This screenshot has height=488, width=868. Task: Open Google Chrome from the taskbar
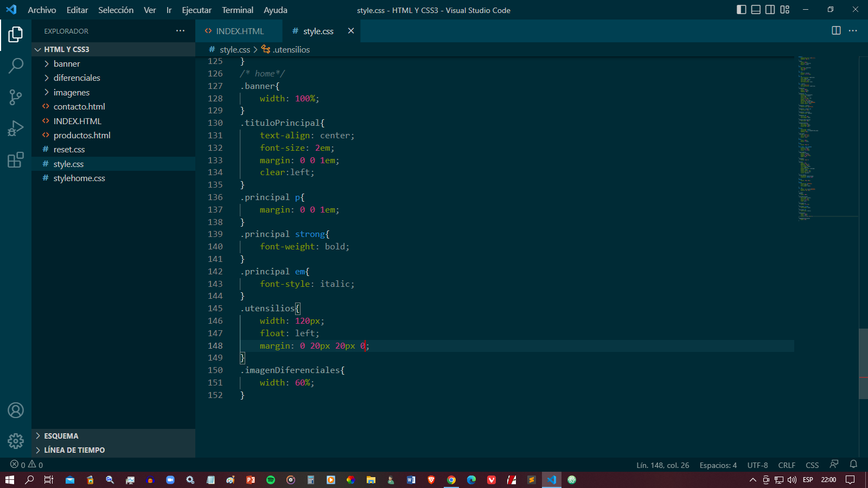tap(451, 480)
